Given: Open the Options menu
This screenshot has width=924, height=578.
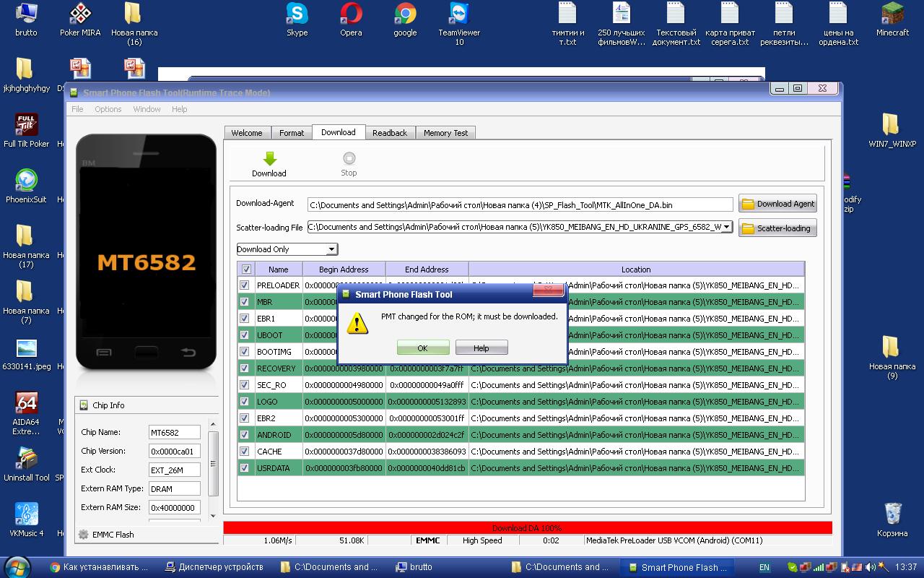Looking at the screenshot, I should 108,109.
